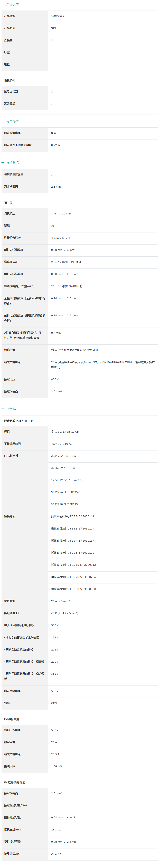Image resolution: width=159 pixels, height=868 pixels.
Task: Select bridge FBS 10-5 / 3030213
Action: pyautogui.click(x=73, y=565)
